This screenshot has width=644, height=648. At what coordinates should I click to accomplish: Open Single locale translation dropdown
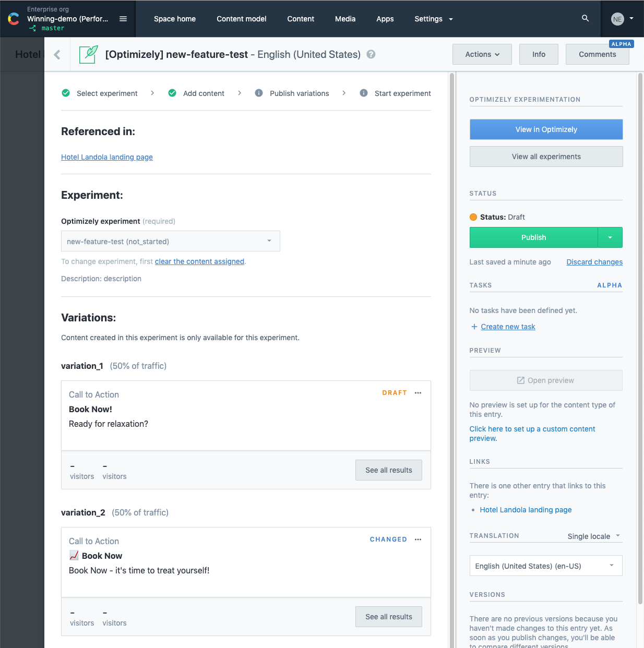click(x=594, y=536)
